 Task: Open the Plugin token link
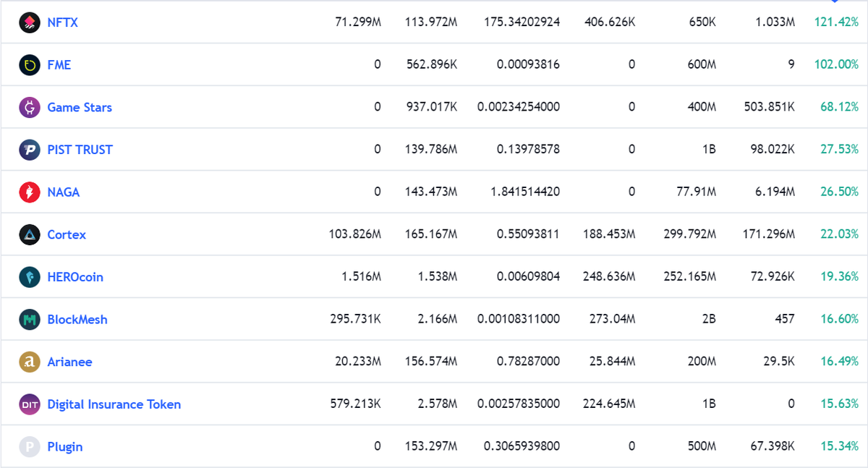click(x=65, y=447)
